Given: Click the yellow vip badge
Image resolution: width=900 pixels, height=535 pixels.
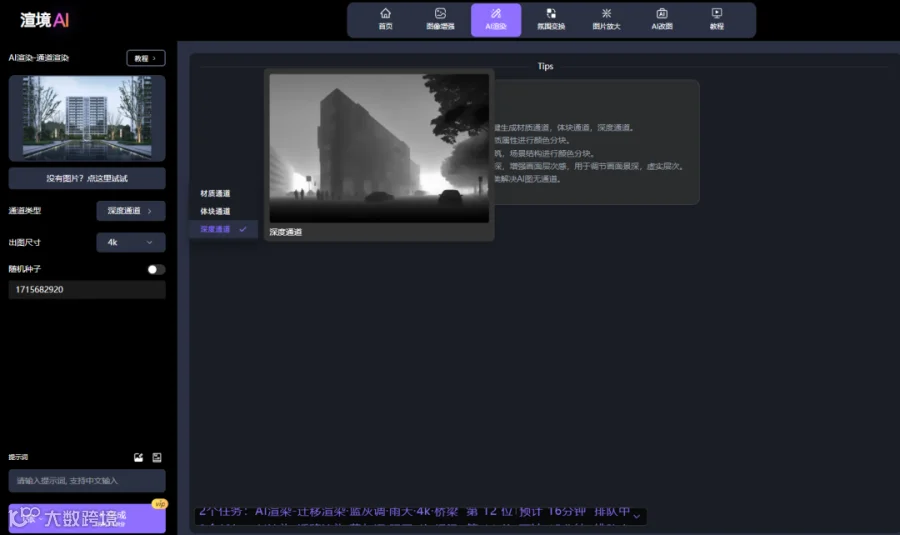Looking at the screenshot, I should click(160, 503).
